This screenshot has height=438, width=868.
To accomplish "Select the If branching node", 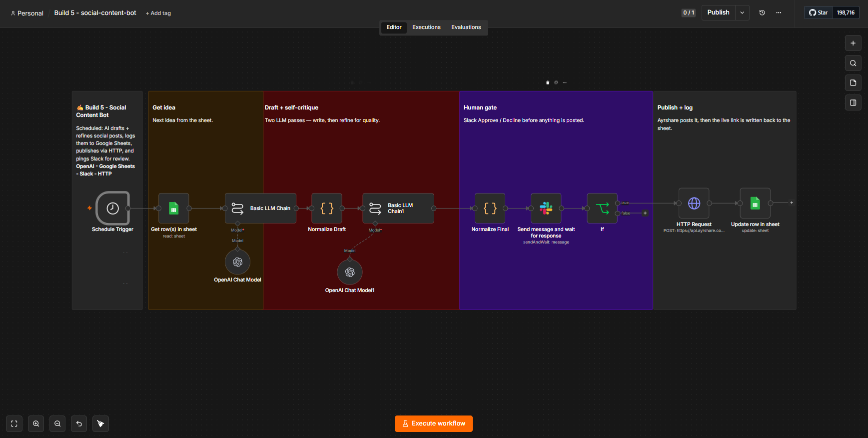I will [x=602, y=208].
